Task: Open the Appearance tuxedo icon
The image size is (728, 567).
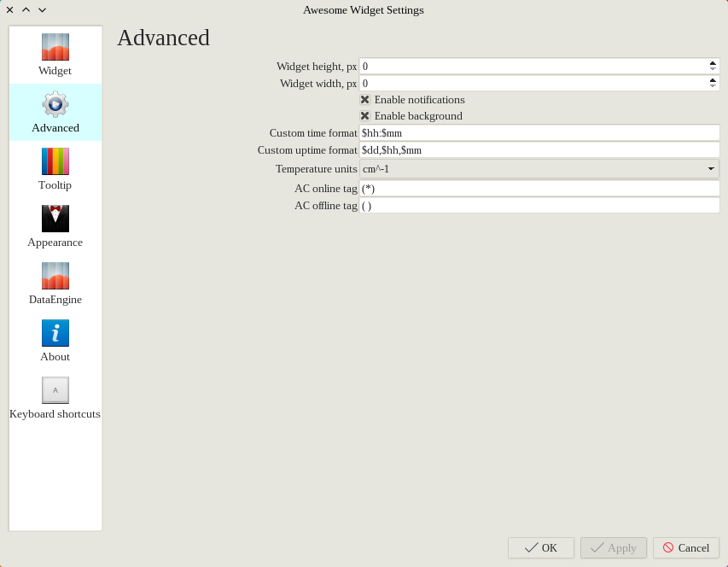Action: 55,219
